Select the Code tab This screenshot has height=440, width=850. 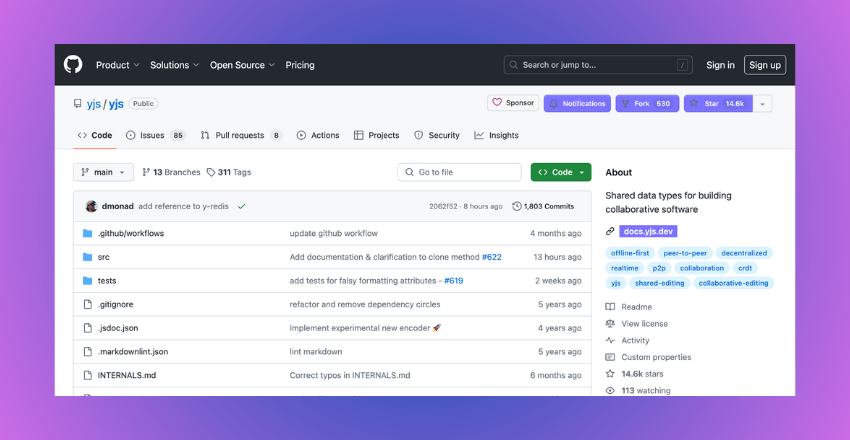(x=95, y=135)
